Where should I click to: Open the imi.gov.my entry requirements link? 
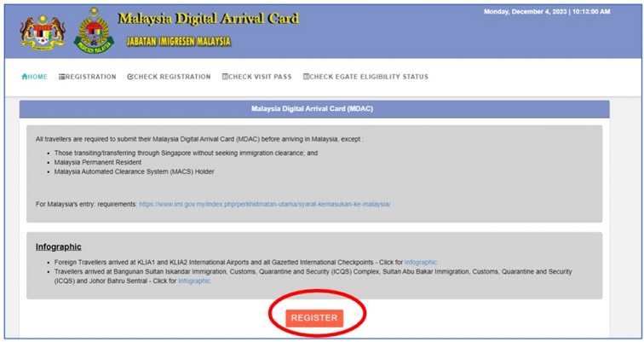(264, 205)
